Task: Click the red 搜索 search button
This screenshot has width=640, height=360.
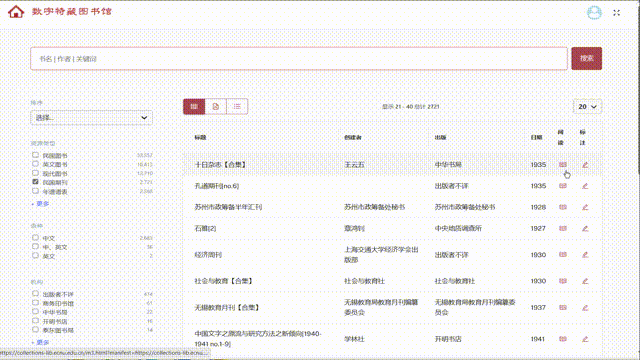Action: 587,58
